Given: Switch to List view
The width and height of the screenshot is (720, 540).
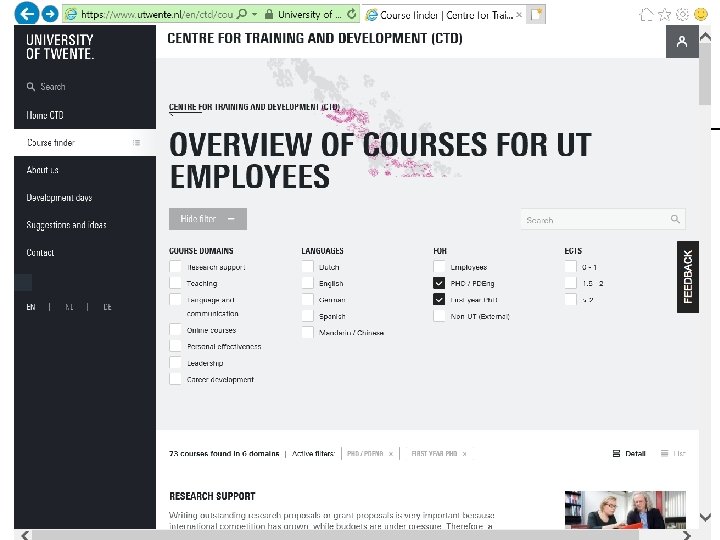Looking at the screenshot, I should (x=673, y=454).
